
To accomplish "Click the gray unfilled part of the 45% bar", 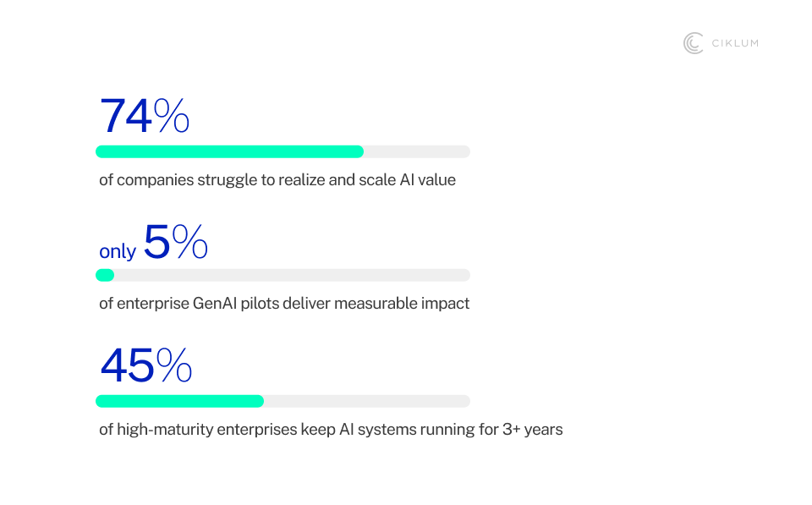I will [x=366, y=401].
